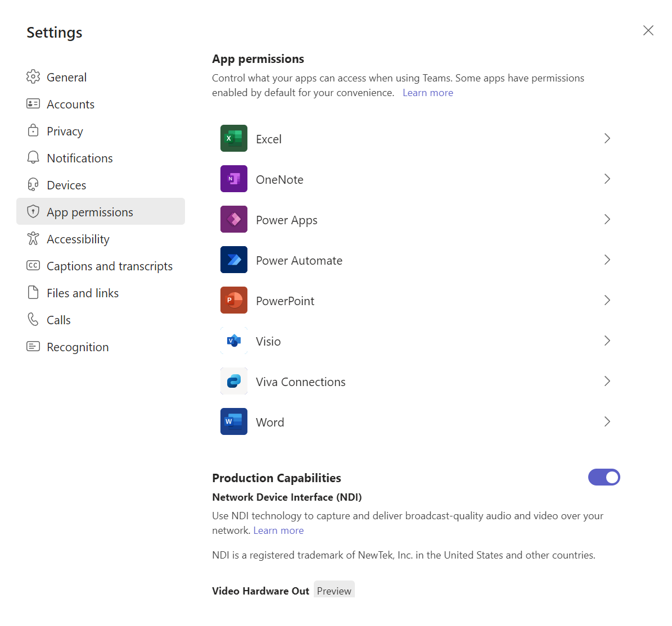Expand Power Automate permissions chevron
The image size is (672, 626).
(607, 260)
